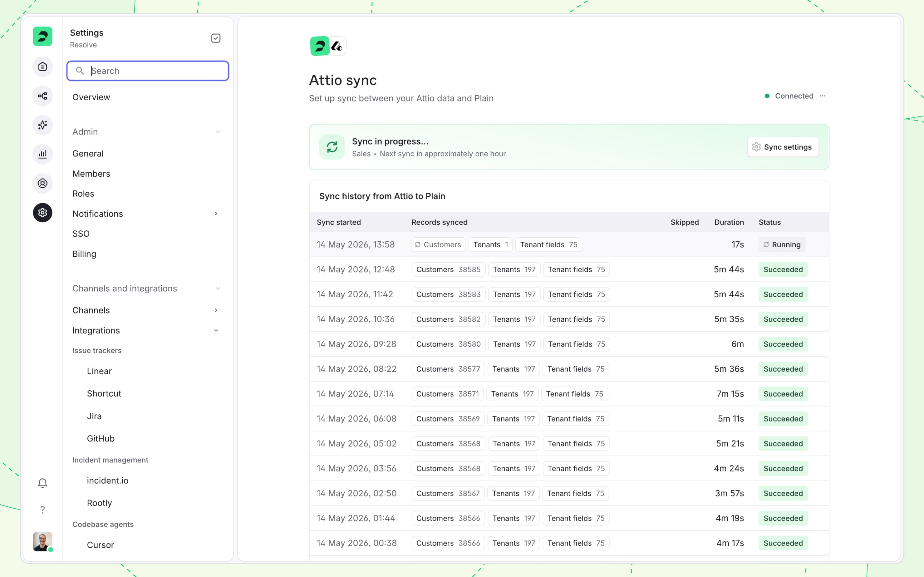Open the Cursor codebase agent
The width and height of the screenshot is (924, 577).
click(100, 545)
